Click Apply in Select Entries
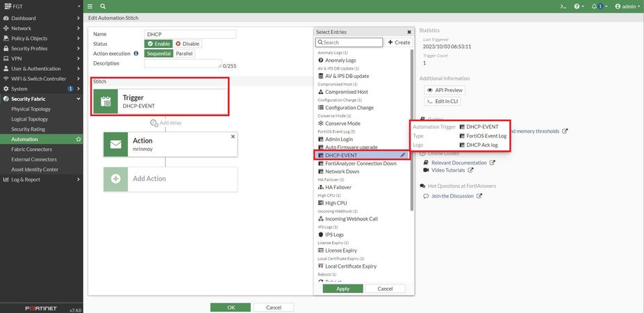Screen dimensions: 644x313 (x=343, y=289)
